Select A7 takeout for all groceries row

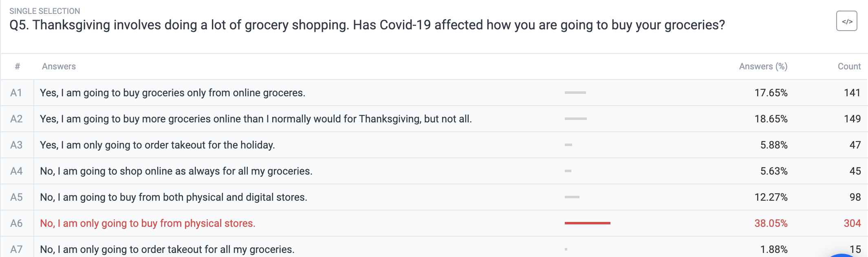(434, 248)
